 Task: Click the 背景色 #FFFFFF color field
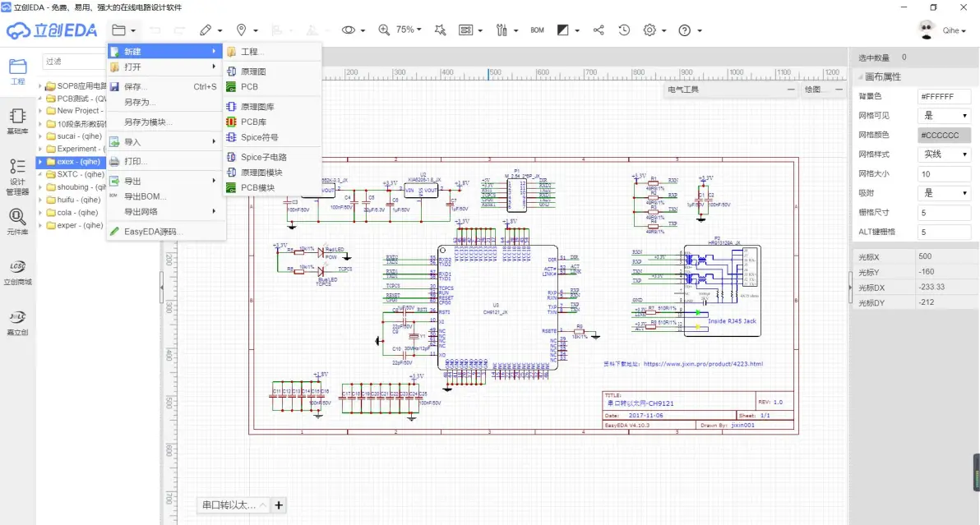[944, 97]
